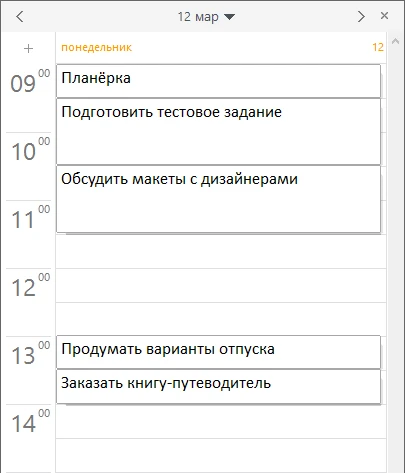The image size is (405, 473).
Task: Click the 11:00 time label
Action: 30,217
